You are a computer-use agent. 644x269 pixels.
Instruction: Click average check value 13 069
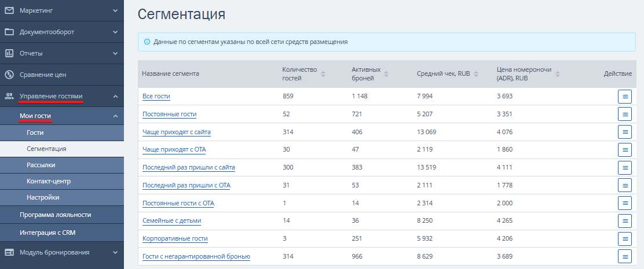(x=426, y=132)
